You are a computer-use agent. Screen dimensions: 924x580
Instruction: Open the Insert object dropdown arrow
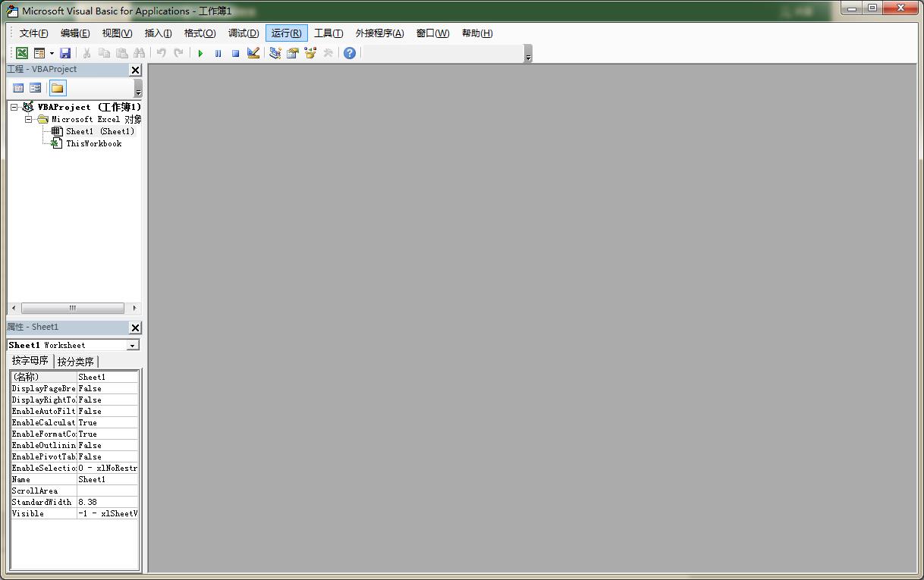click(52, 53)
